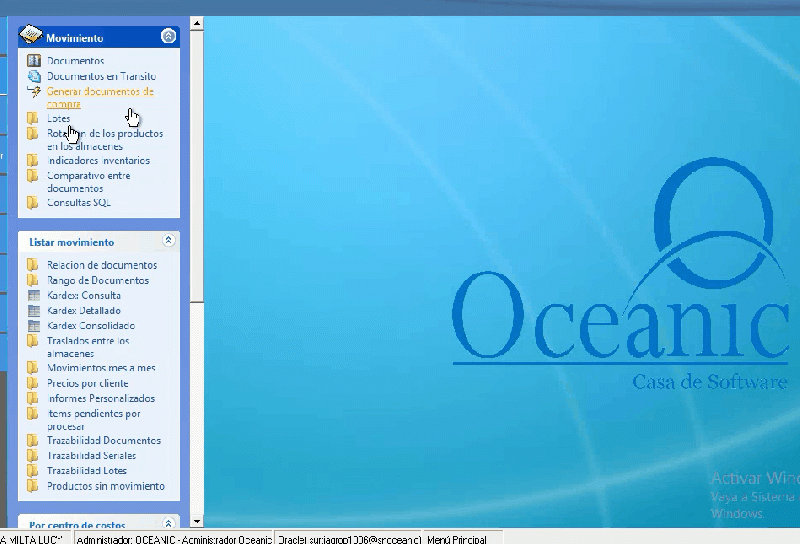Click the Documentos en Transito globe icon
This screenshot has height=544, width=800.
34,76
